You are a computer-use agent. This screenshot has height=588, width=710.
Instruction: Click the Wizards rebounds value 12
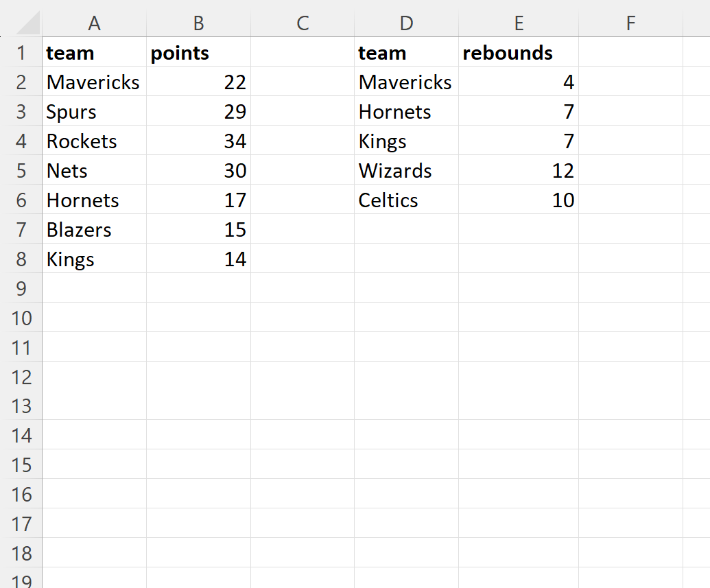coord(519,171)
